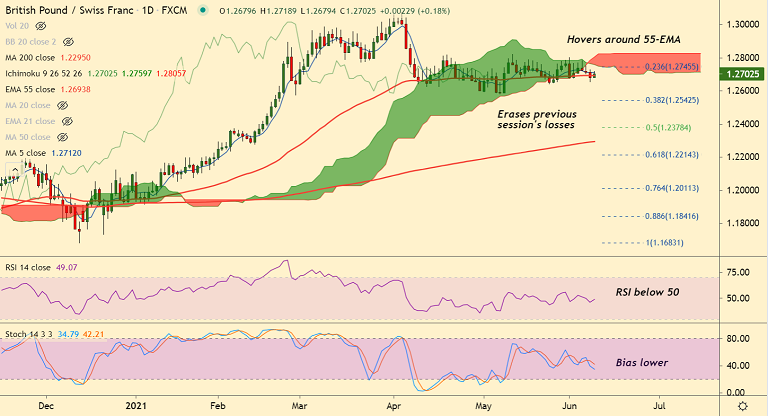
Task: Select the EMA 55 value 1.26938
Action: pyautogui.click(x=75, y=89)
